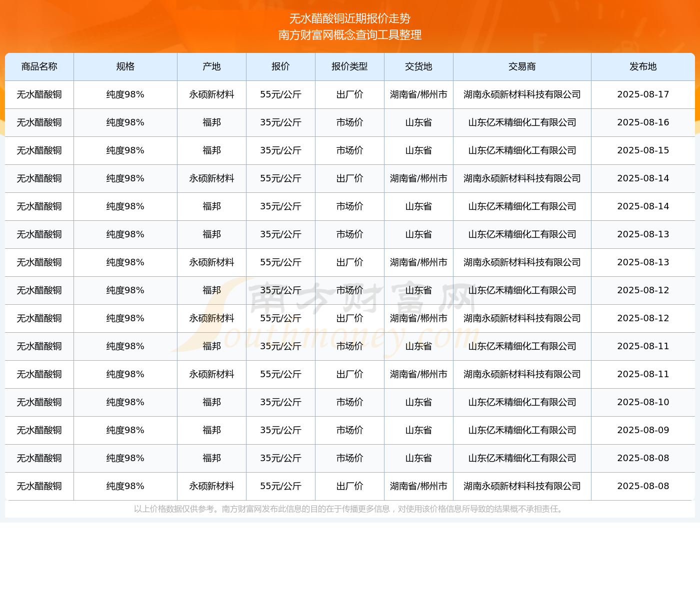Click 湖南省/郴州市 in the 2025-08-17 row
The height and width of the screenshot is (602, 700).
[x=418, y=94]
